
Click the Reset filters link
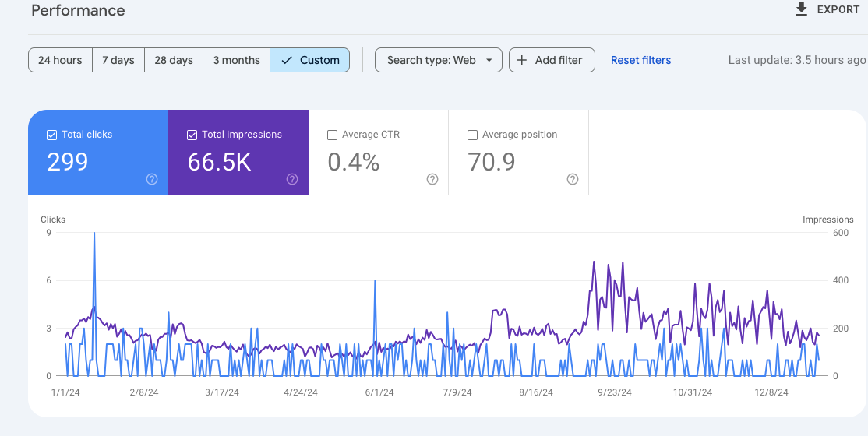point(640,60)
